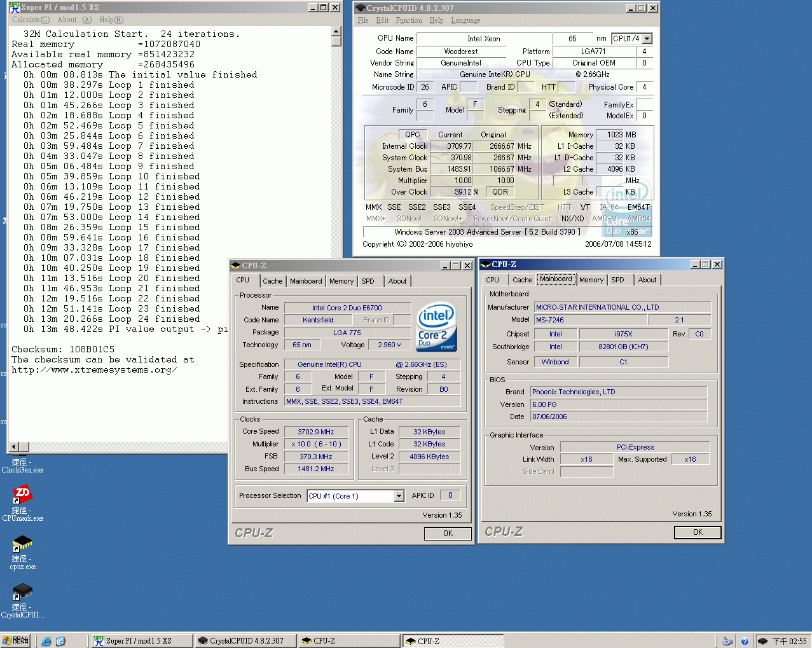Click the Super PI vertical scrollbar thumb
The image size is (812, 648).
click(336, 41)
